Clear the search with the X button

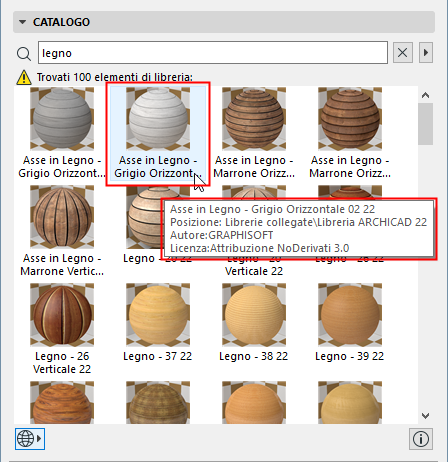403,52
